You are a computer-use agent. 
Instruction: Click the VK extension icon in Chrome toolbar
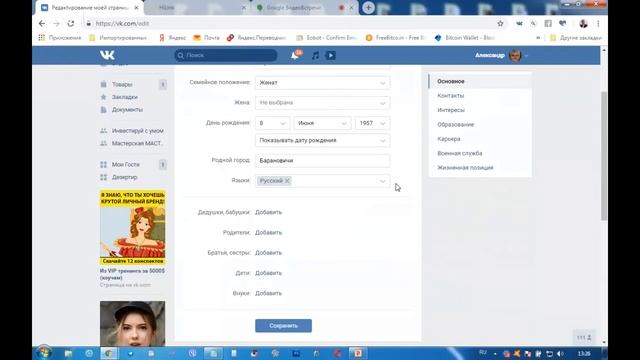(519, 24)
